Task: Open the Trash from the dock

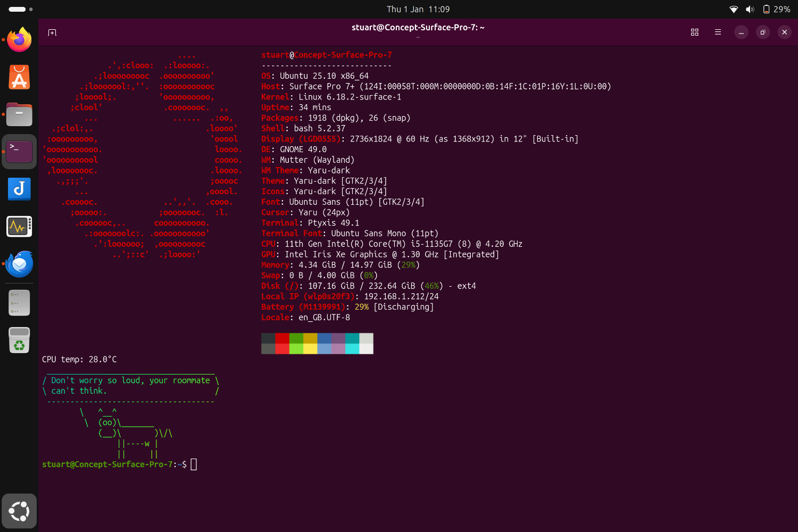Action: tap(19, 340)
